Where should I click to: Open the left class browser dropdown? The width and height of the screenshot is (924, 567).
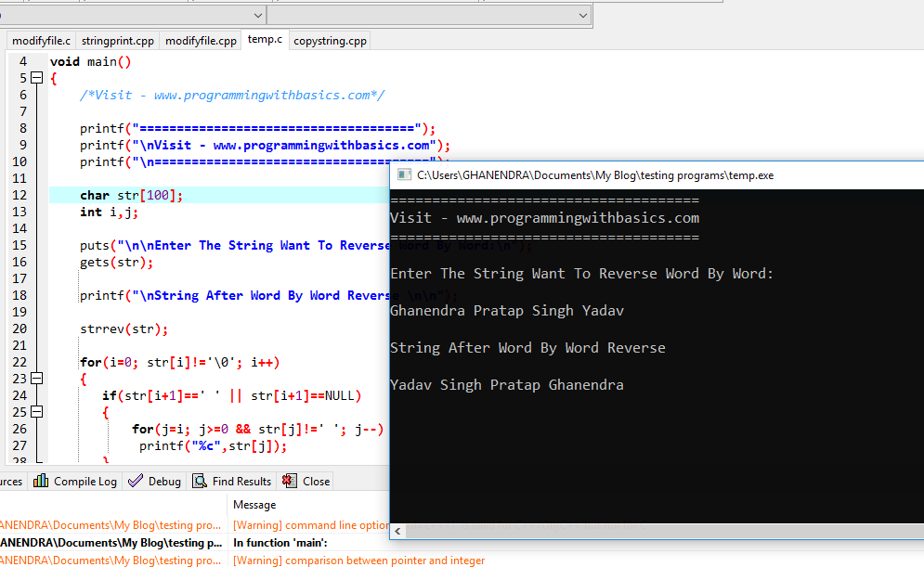click(x=256, y=15)
